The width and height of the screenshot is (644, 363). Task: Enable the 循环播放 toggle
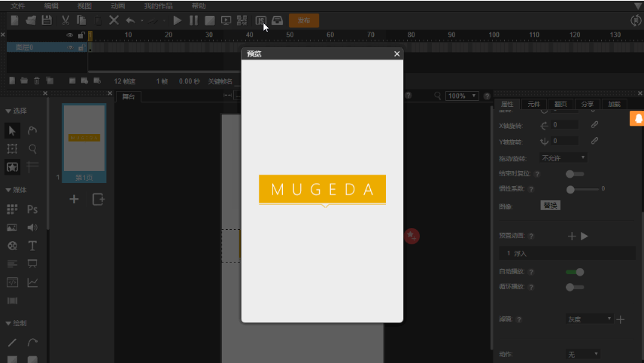tap(574, 287)
